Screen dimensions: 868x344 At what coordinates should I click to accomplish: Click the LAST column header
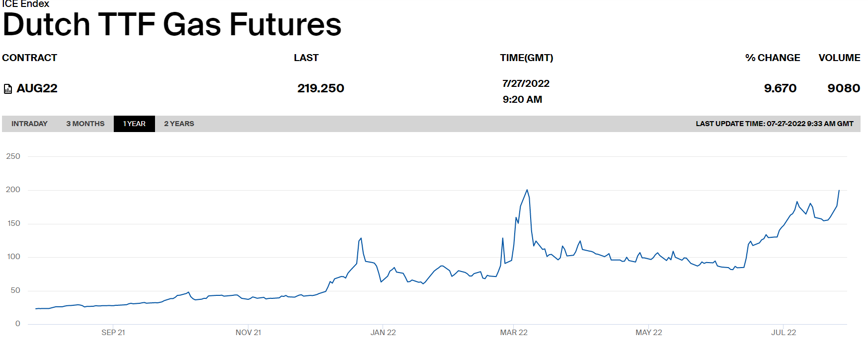click(306, 58)
